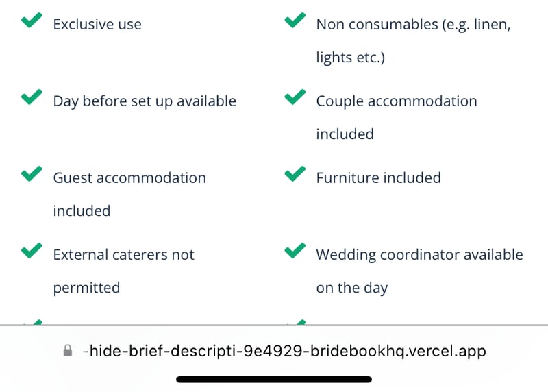Click the padlock icon in address bar
548x392 pixels.
(x=67, y=351)
